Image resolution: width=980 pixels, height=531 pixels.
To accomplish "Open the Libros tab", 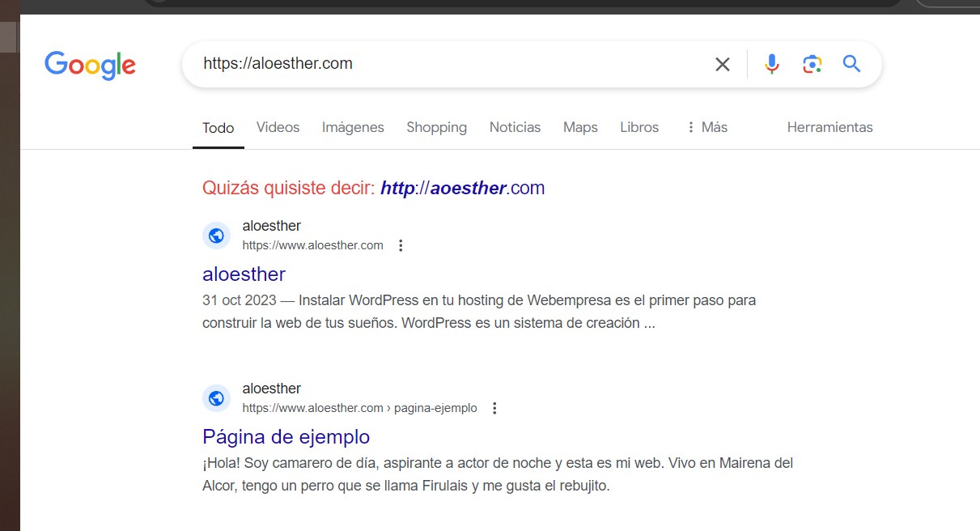I will [639, 127].
